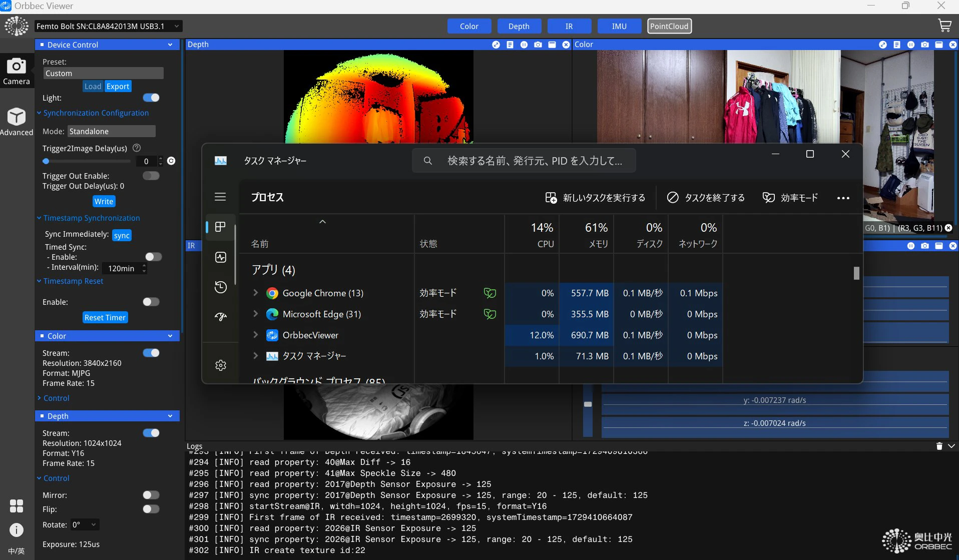
Task: Turn off the Color stream switch
Action: click(151, 353)
